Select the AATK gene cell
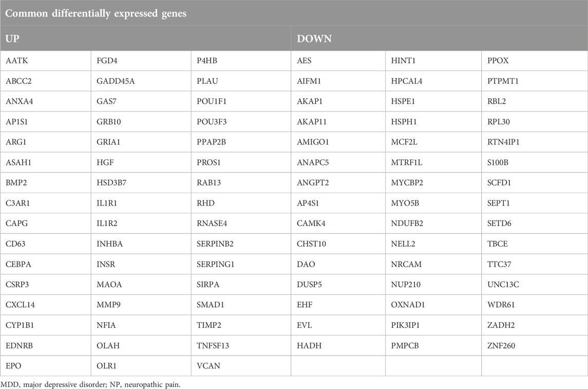 (45, 61)
